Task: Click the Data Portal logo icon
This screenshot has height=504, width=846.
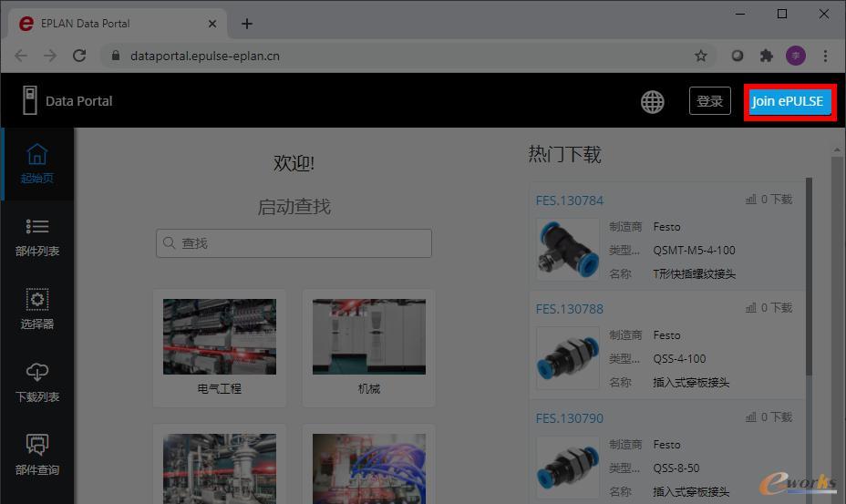Action: pyautogui.click(x=30, y=100)
